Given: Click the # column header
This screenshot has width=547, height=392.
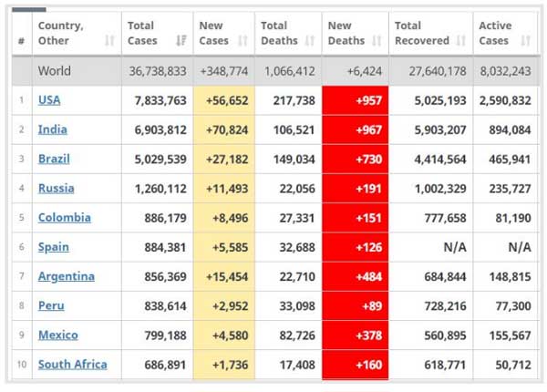Looking at the screenshot, I should coord(21,41).
